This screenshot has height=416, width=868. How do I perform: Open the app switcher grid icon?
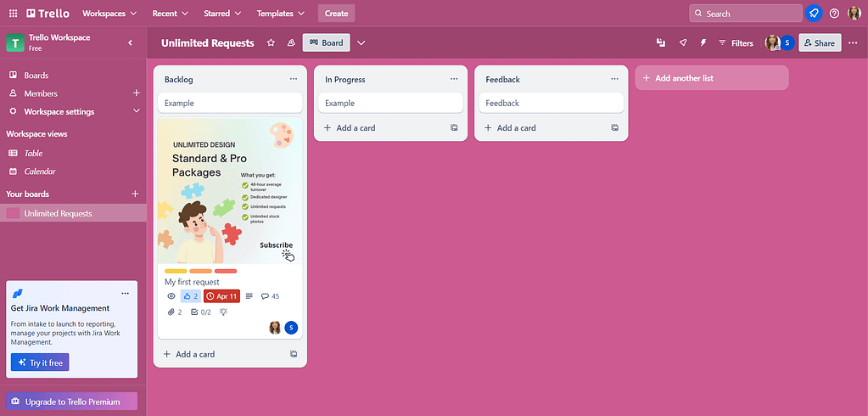[14, 14]
